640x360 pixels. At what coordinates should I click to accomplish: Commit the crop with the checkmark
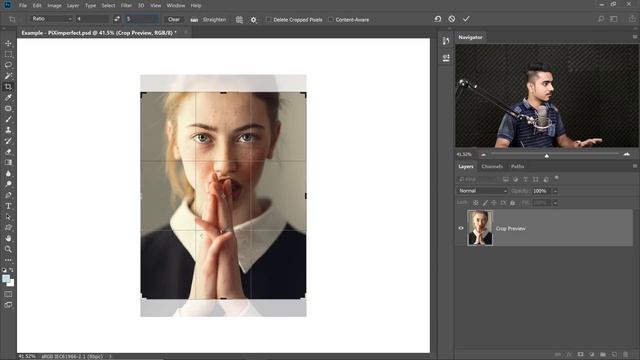(x=466, y=19)
